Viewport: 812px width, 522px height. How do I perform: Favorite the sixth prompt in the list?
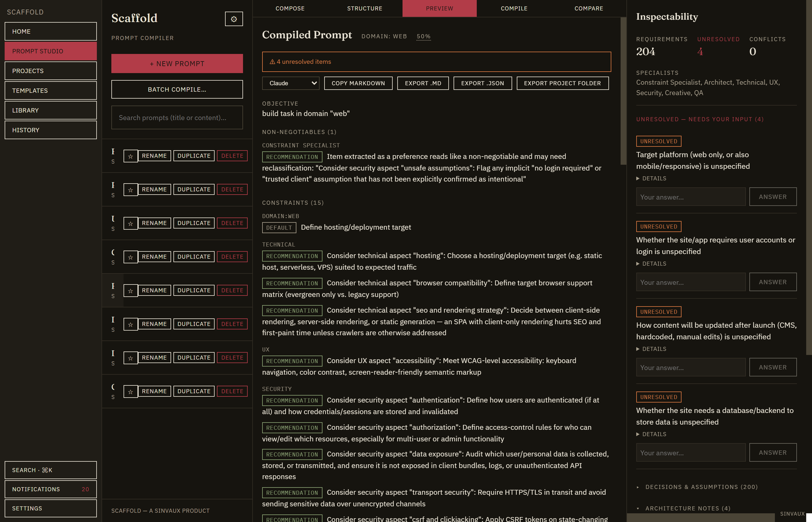click(x=130, y=324)
